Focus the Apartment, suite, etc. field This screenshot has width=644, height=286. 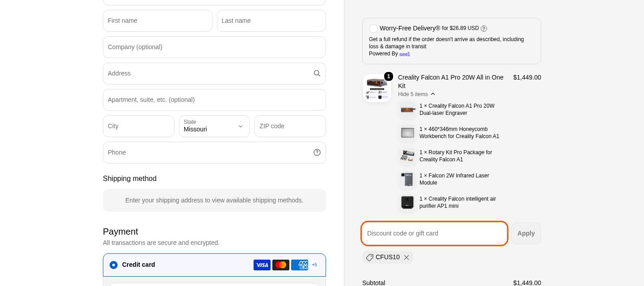(x=214, y=100)
